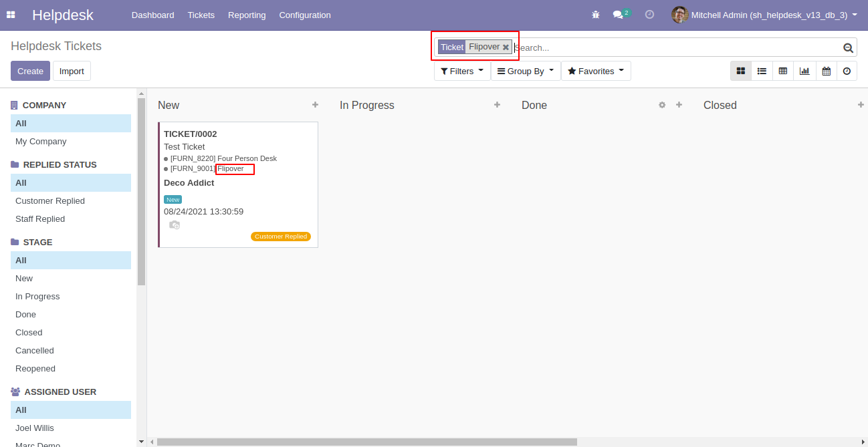Click the Helpdesk app title
The height and width of the screenshot is (447, 868).
point(63,15)
